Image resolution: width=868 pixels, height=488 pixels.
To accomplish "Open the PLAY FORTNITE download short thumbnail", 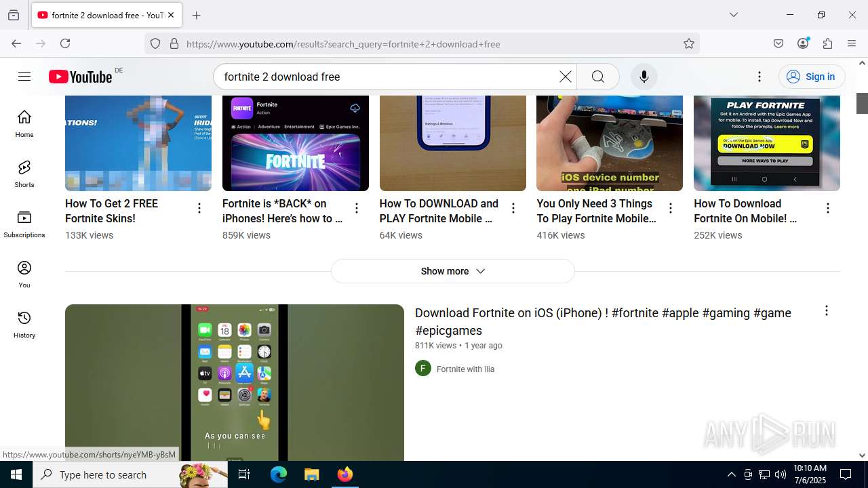I will click(x=767, y=143).
